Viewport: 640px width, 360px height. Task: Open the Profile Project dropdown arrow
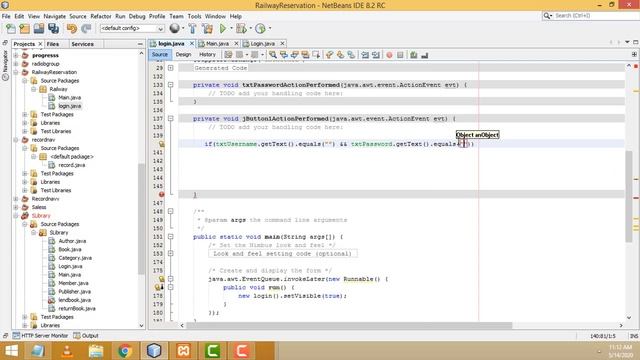pos(270,28)
